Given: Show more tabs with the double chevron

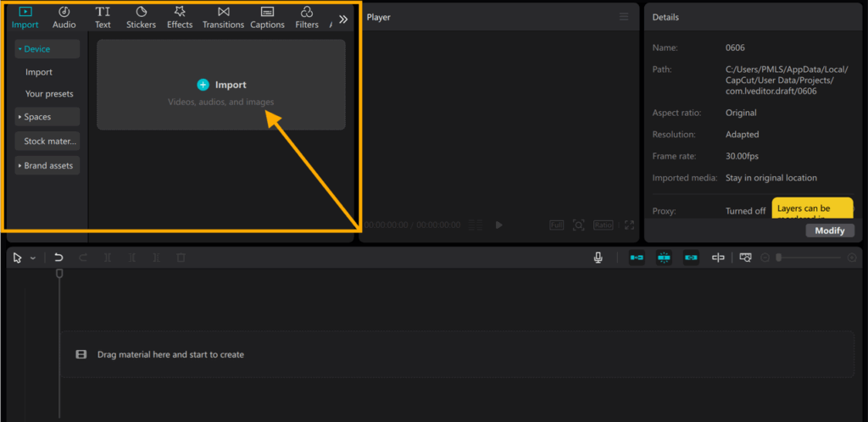Looking at the screenshot, I should pos(343,19).
